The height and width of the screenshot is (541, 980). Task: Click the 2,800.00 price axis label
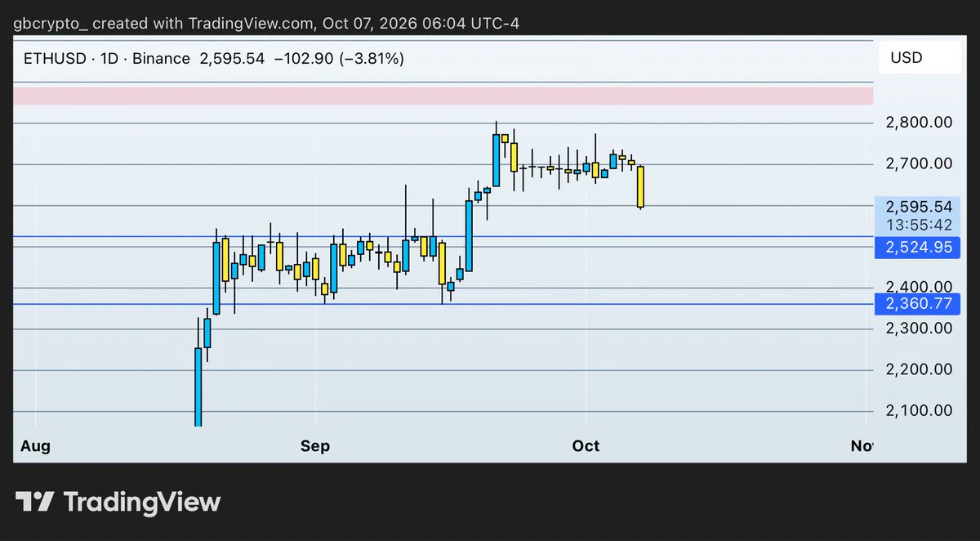tap(919, 123)
